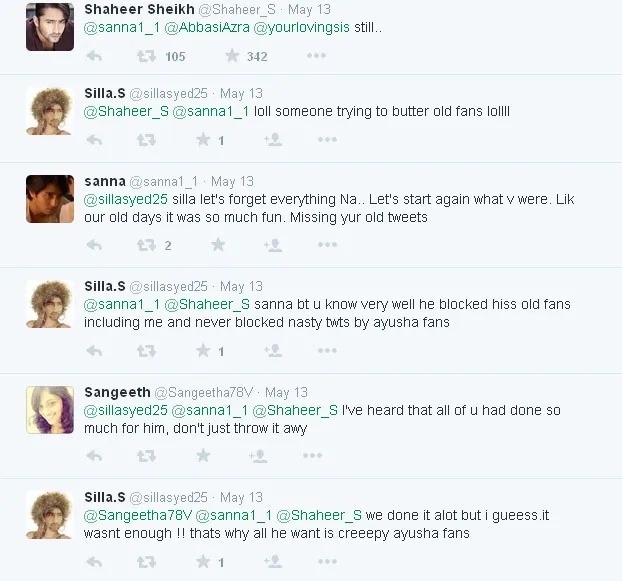622x581 pixels.
Task: Click Shaheer Sheikh display name
Action: coord(125,8)
